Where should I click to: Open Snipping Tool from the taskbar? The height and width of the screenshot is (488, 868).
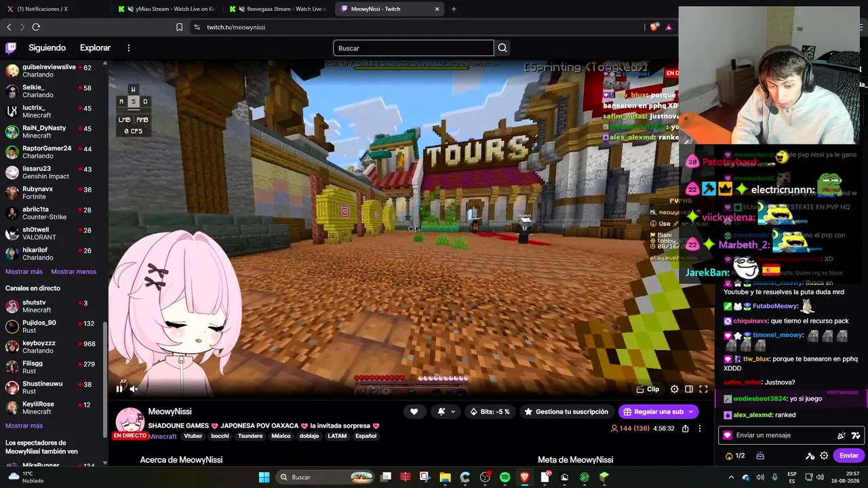click(425, 477)
